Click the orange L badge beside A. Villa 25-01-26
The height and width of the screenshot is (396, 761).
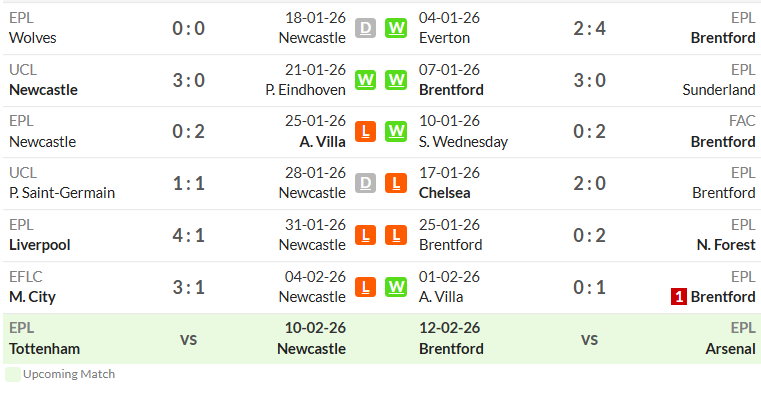click(365, 132)
